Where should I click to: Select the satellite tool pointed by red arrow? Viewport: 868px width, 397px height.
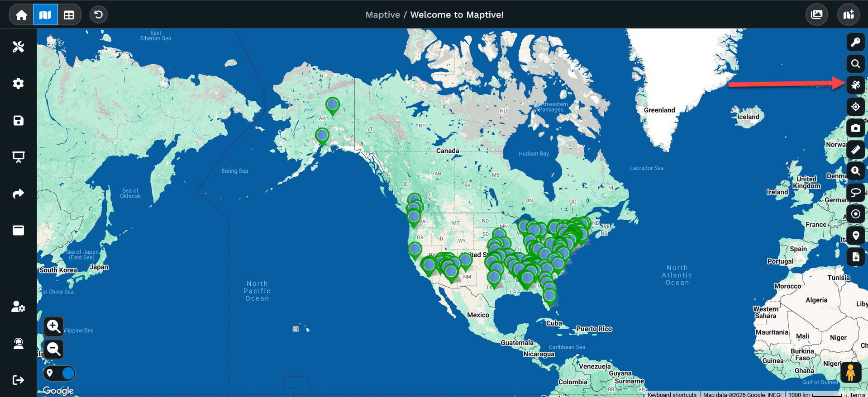click(x=855, y=85)
